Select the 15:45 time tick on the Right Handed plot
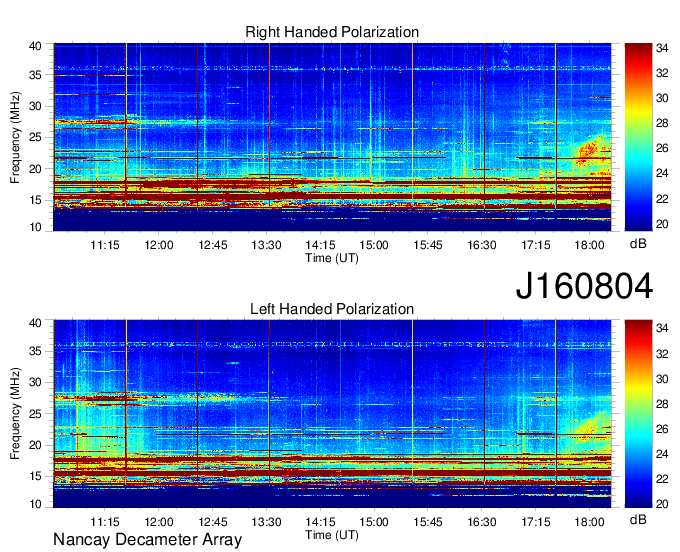Image resolution: width=680 pixels, height=552 pixels. coord(428,245)
